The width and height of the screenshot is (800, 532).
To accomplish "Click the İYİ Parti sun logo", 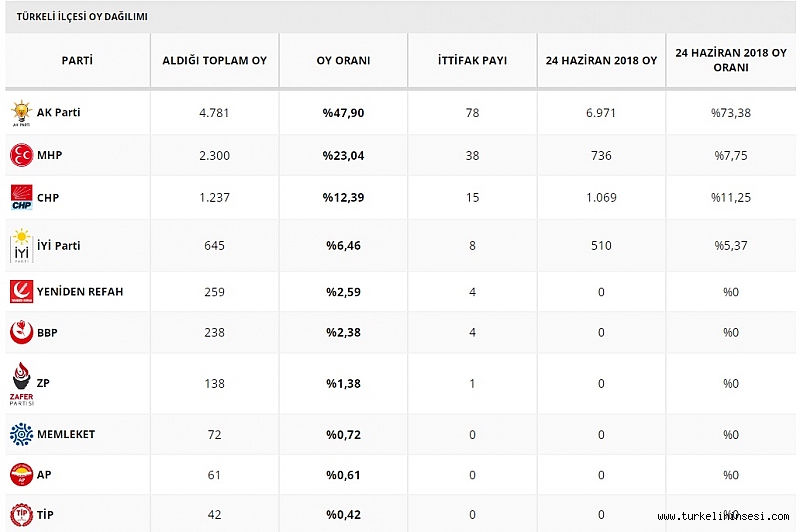I will click(21, 246).
